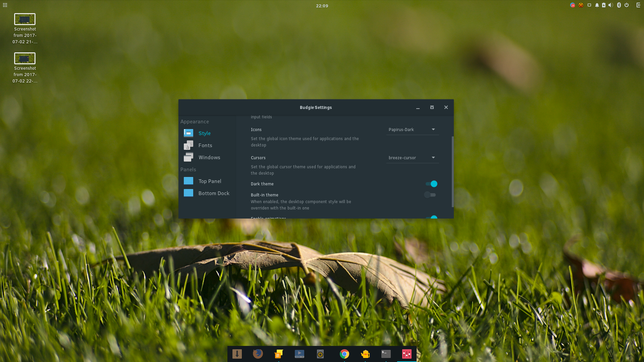Select desktop screenshot file 07-02 22

point(25,68)
